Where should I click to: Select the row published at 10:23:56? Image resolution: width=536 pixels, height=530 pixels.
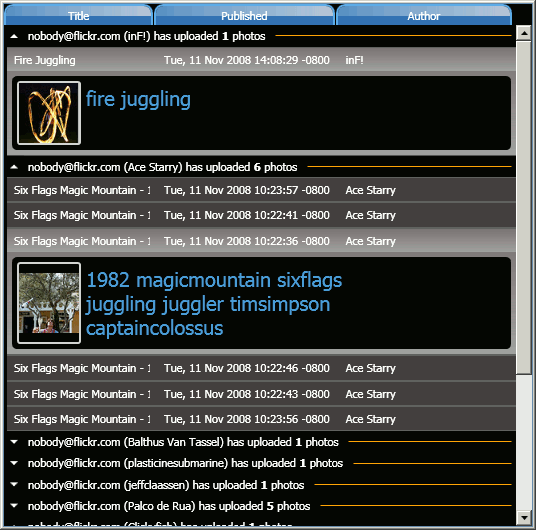coord(261,419)
